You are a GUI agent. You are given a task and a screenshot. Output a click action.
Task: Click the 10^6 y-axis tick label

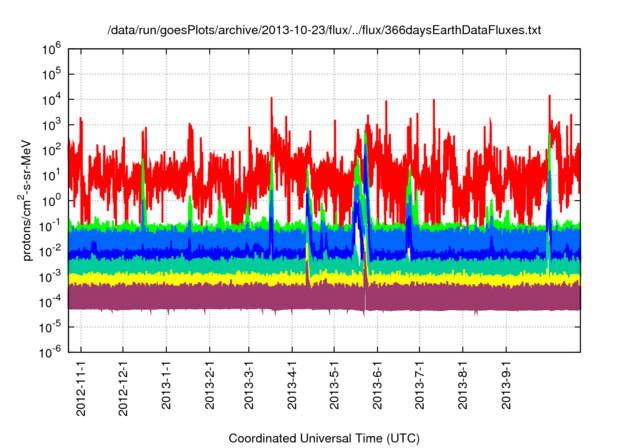51,49
